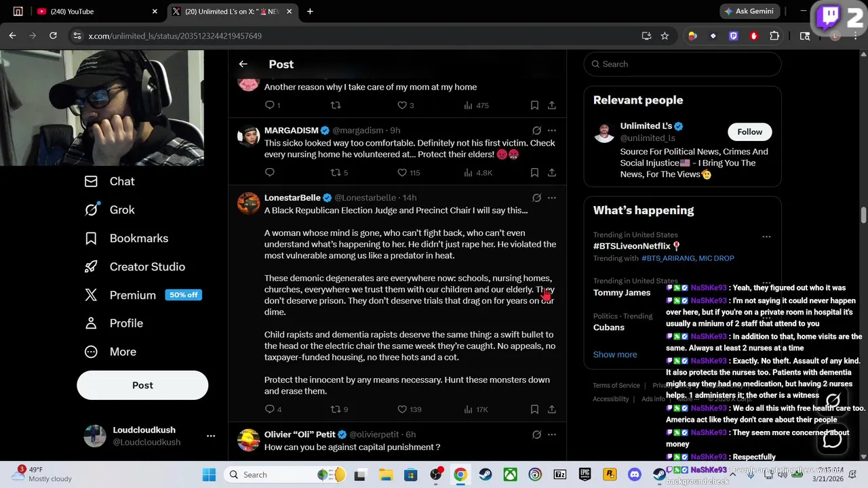The width and height of the screenshot is (868, 488).
Task: Follow Unlimited L's
Action: click(x=749, y=131)
